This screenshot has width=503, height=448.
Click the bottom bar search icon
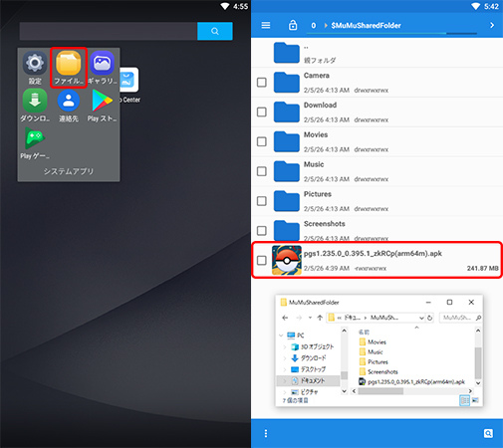[x=488, y=433]
